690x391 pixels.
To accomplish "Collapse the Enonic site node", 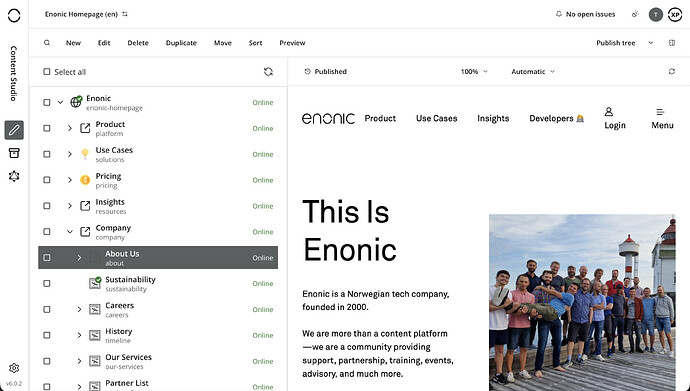I will 60,102.
